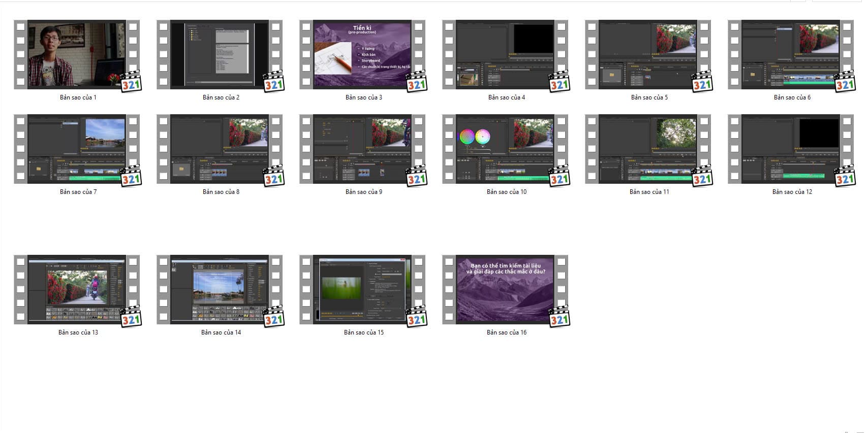The width and height of the screenshot is (868, 433).
Task: Click the file name 'Bản sao của 5'
Action: click(649, 97)
